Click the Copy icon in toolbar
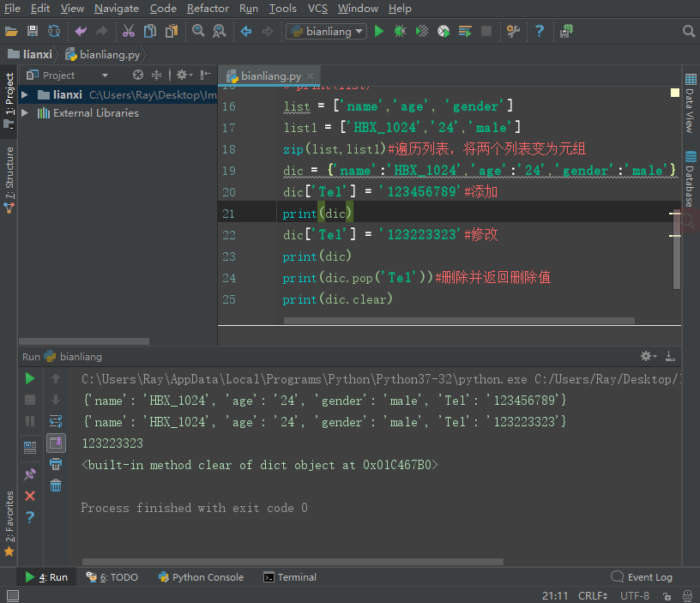This screenshot has height=603, width=700. point(150,31)
